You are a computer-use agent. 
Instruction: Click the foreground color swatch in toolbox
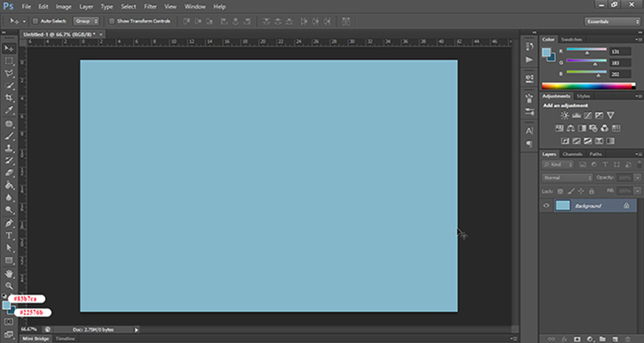[7, 304]
